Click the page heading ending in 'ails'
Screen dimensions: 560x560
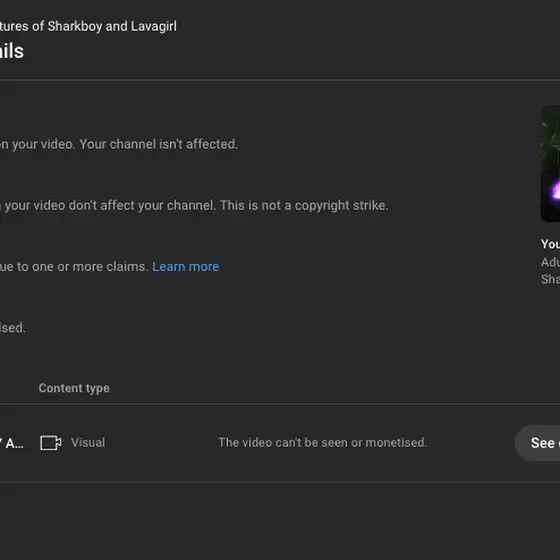[x=12, y=51]
